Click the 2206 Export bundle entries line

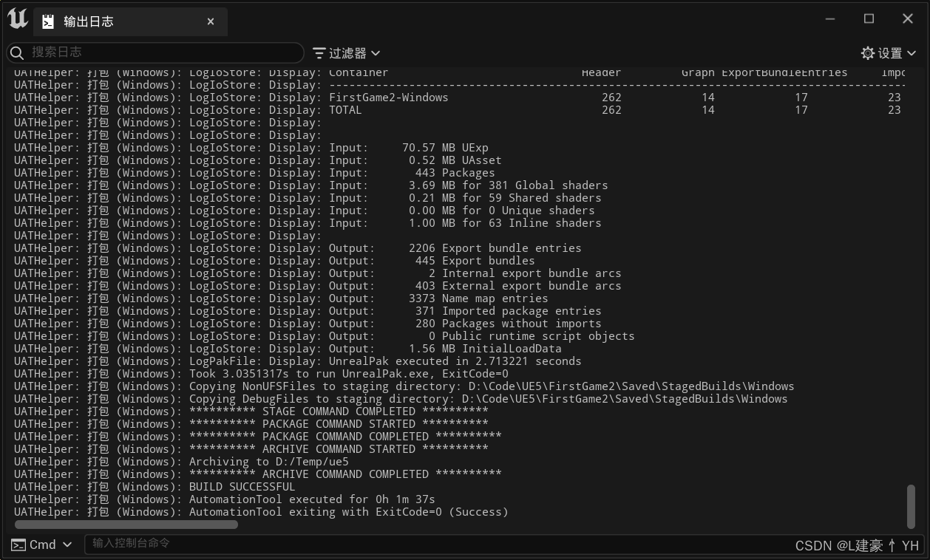[298, 248]
